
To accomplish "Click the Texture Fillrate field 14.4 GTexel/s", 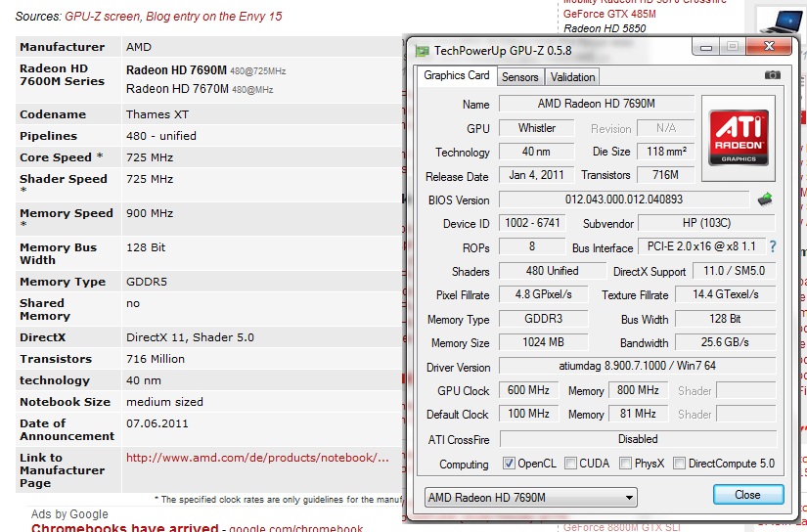I will (726, 294).
